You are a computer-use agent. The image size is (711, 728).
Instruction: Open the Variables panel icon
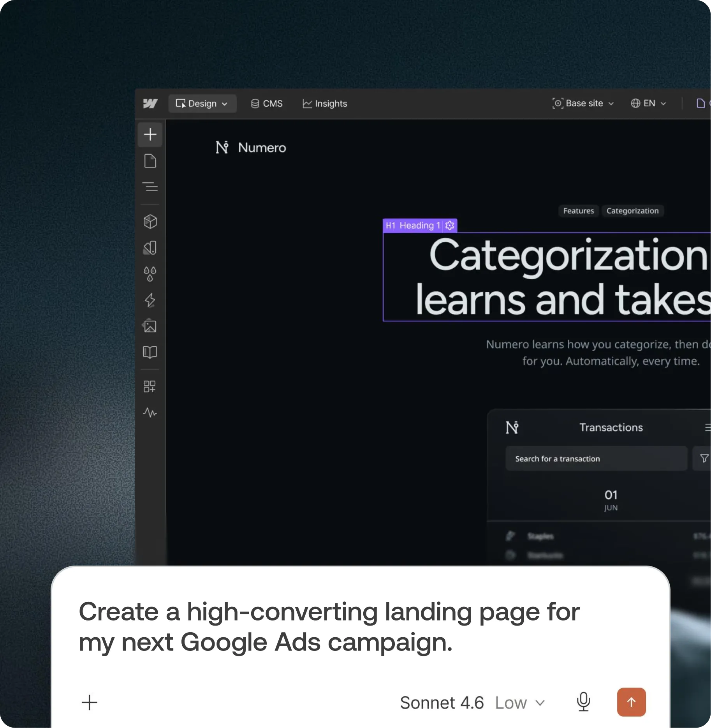point(150,248)
